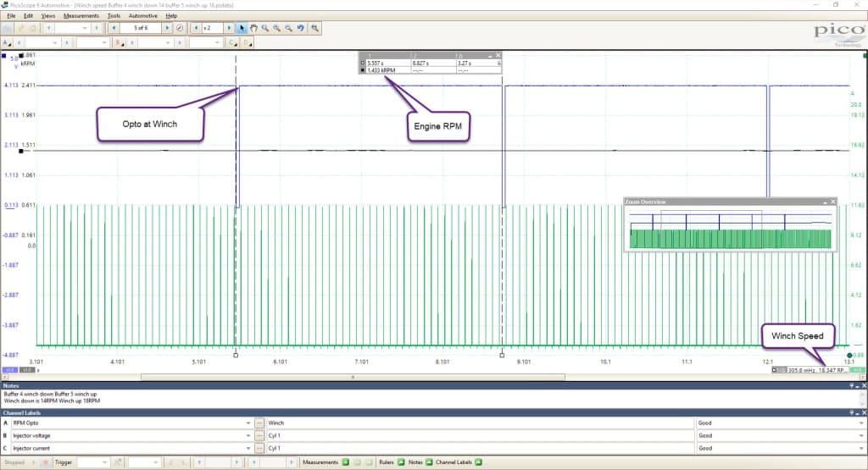
Task: Increase the x2 zoom factor
Action: 229,28
